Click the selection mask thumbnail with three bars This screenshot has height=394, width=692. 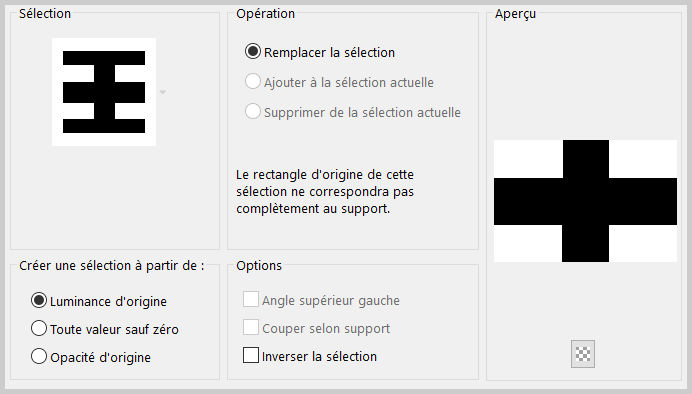click(104, 92)
